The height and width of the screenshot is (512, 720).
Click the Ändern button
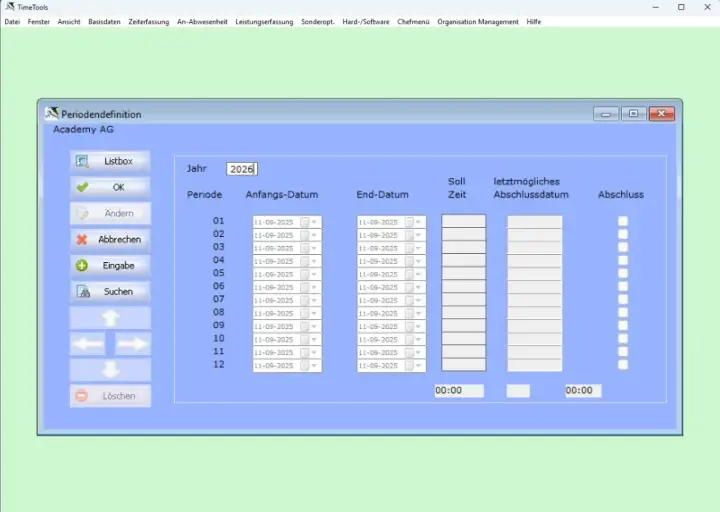[110, 214]
